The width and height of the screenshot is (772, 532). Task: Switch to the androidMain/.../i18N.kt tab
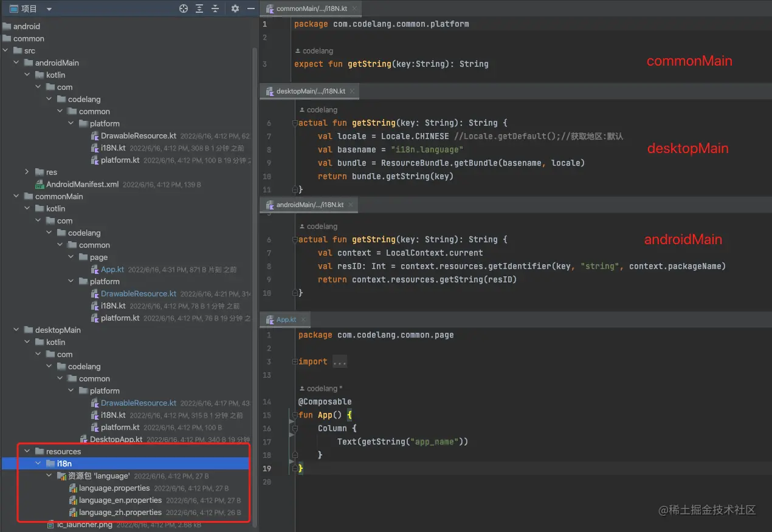[x=309, y=205]
